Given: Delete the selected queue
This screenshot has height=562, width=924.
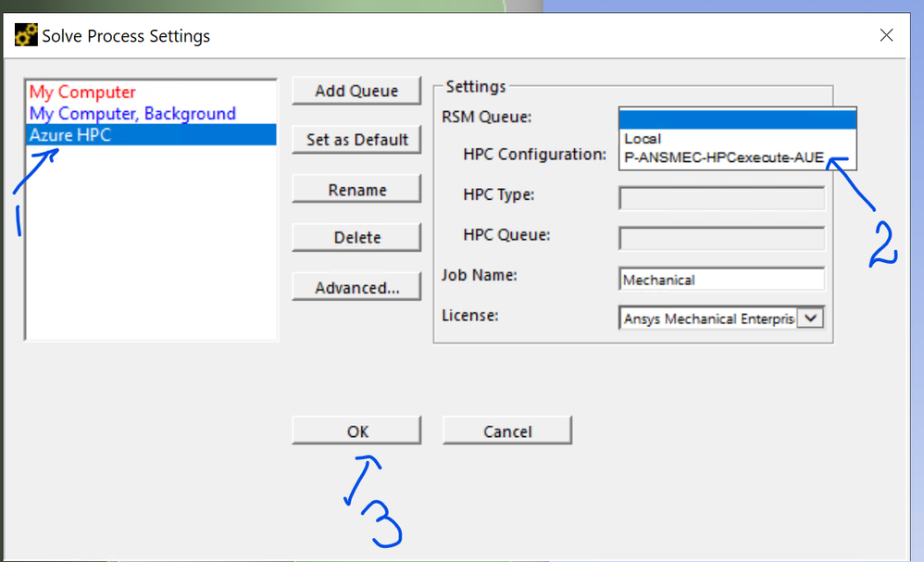Looking at the screenshot, I should click(x=356, y=237).
